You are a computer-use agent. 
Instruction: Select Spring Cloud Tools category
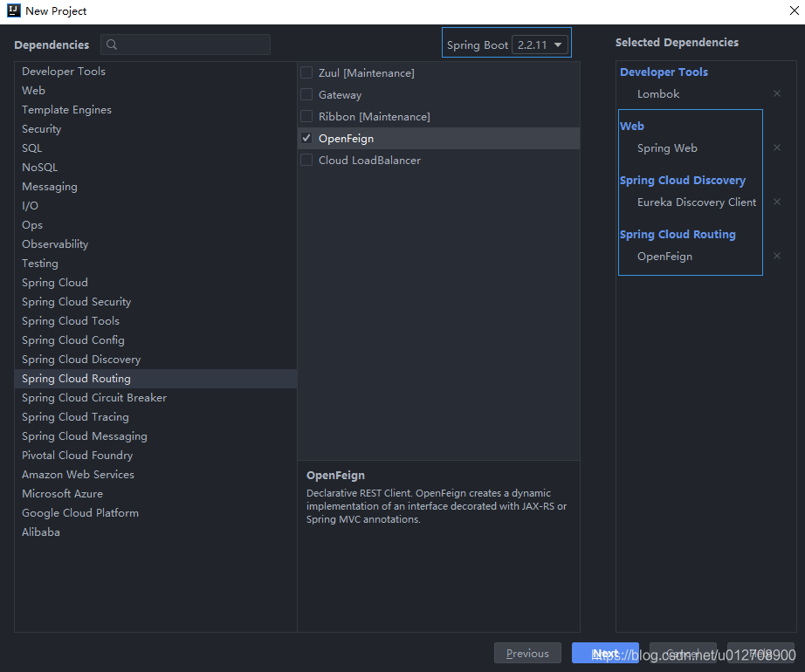[155, 320]
